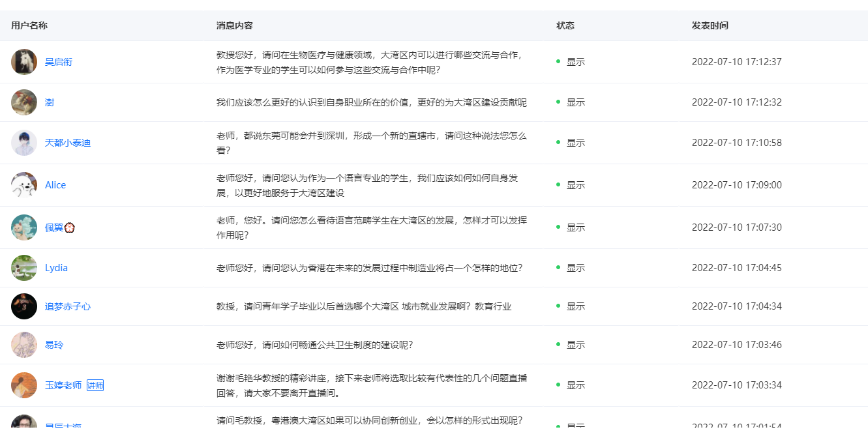Click the 状态 column header
The width and height of the screenshot is (868, 438).
click(x=565, y=25)
